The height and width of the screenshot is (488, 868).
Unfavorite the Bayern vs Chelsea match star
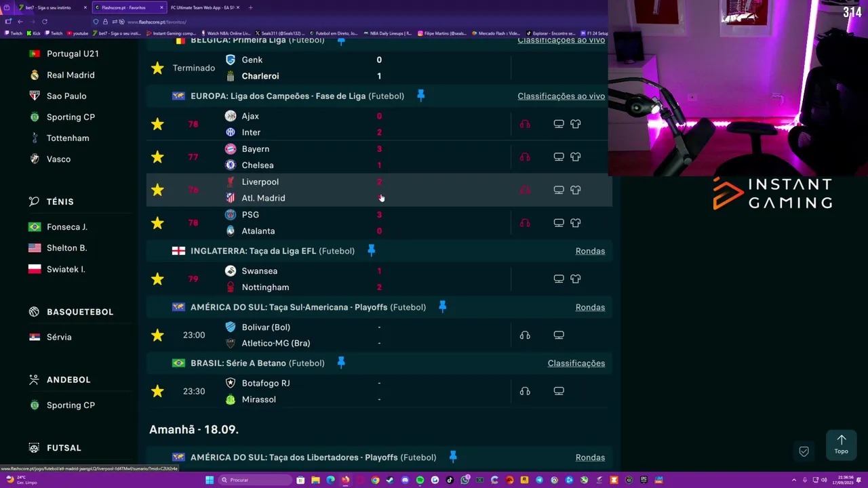click(157, 157)
